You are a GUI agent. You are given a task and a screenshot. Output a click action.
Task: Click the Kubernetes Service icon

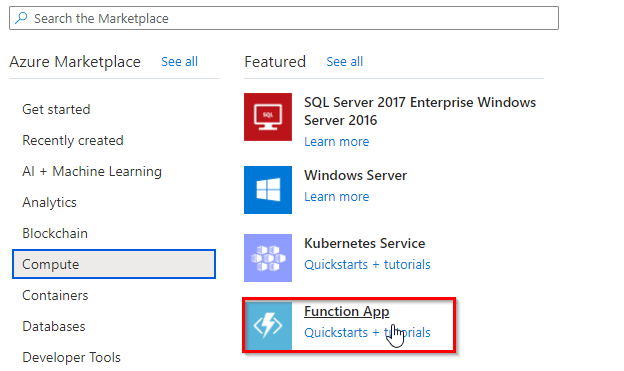268,258
